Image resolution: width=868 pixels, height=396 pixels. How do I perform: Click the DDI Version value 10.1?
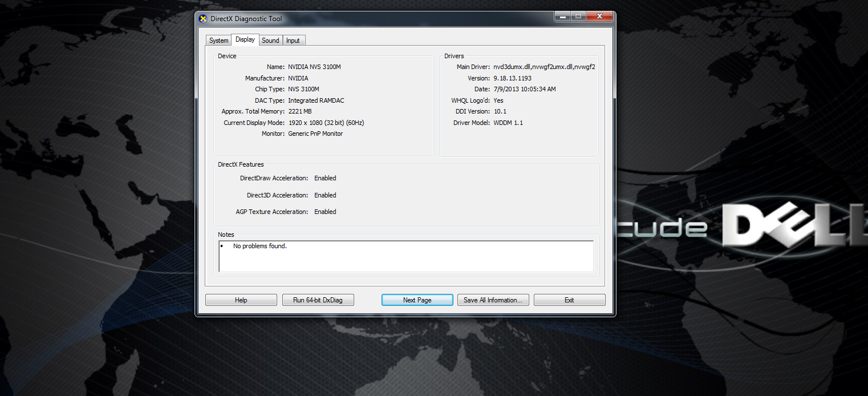click(x=500, y=112)
